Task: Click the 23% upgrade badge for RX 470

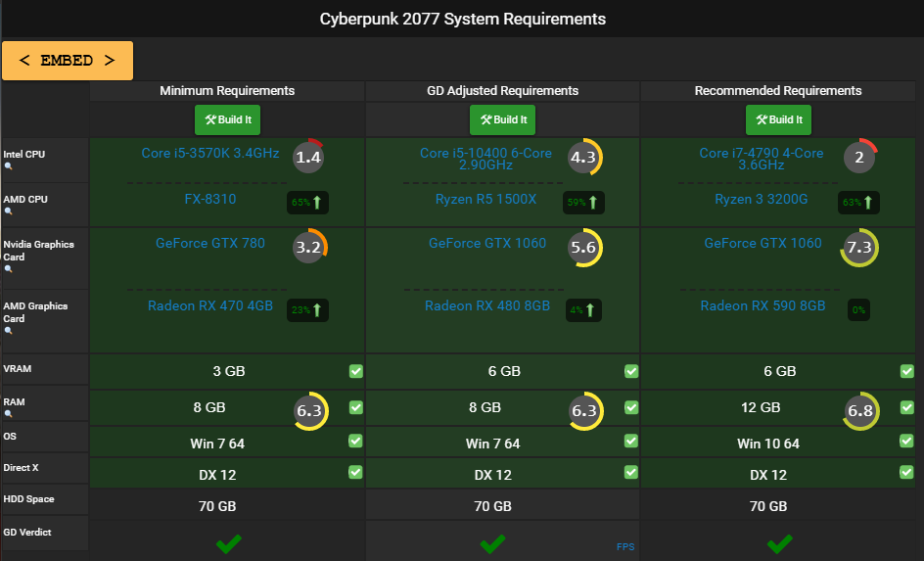Action: (x=307, y=310)
